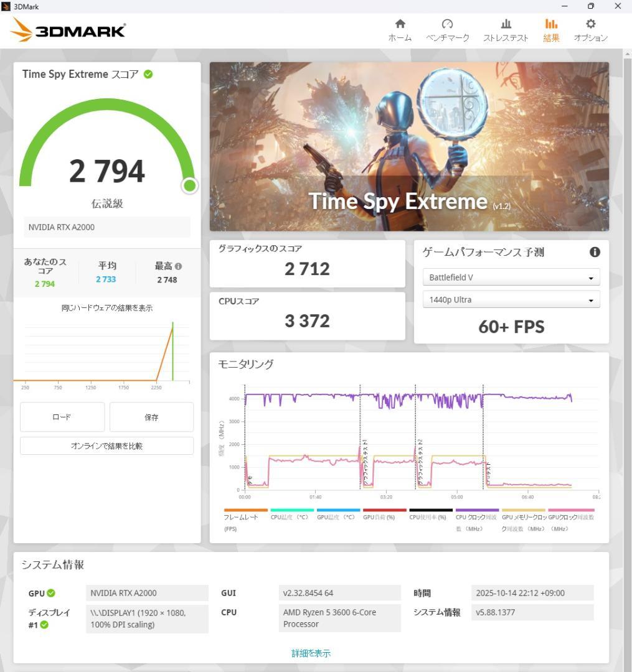This screenshot has width=632, height=672.
Task: Click the game performance info icon
Action: coord(595,252)
